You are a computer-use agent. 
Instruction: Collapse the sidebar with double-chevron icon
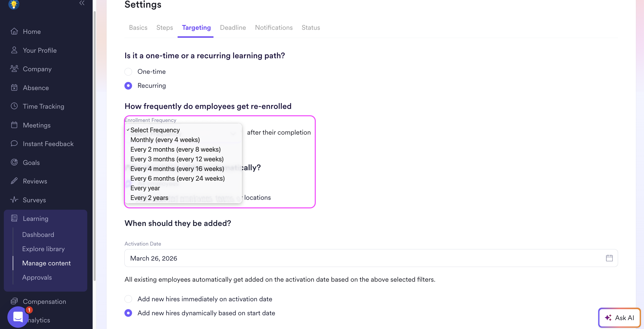point(82,3)
